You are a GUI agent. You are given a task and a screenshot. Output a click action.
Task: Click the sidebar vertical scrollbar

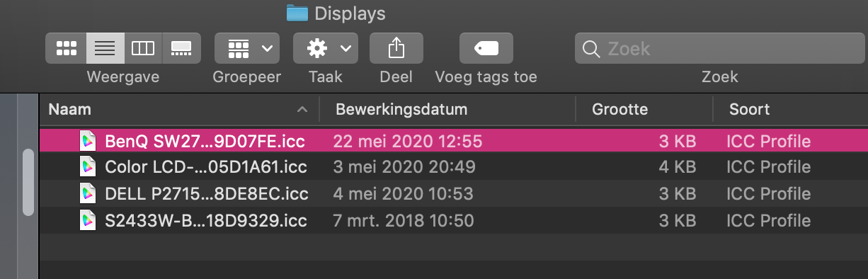click(28, 182)
